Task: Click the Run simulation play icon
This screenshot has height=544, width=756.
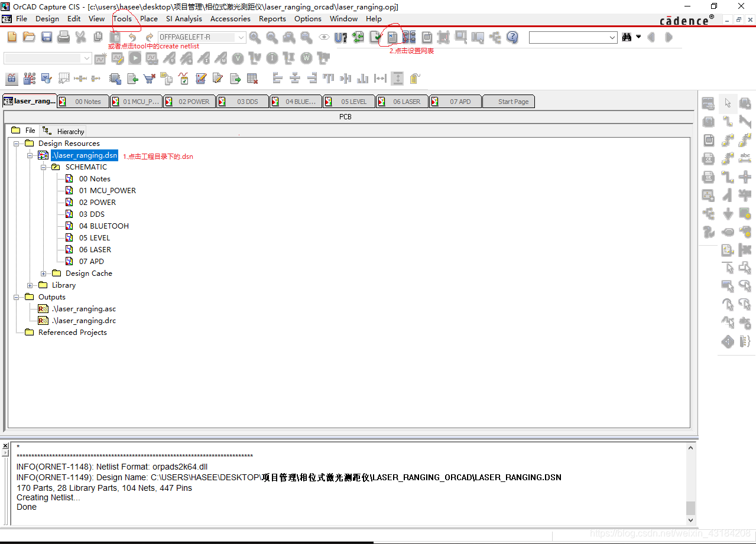Action: 135,58
